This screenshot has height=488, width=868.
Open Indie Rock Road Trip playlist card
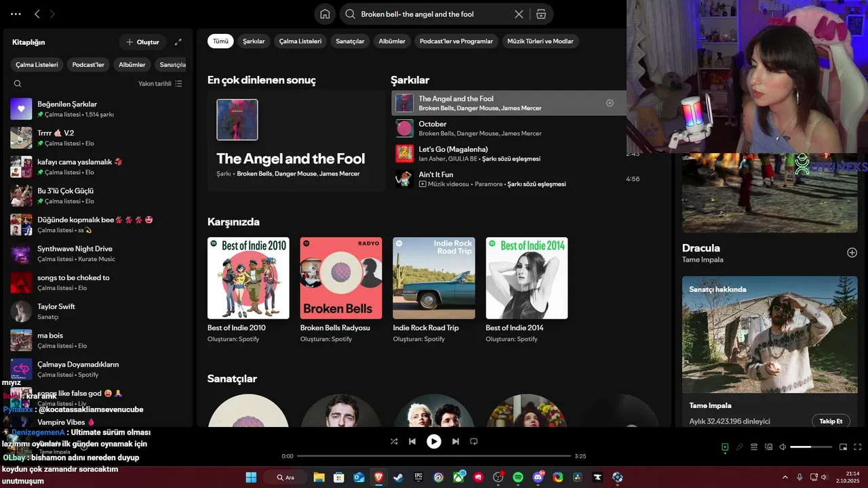[434, 289]
